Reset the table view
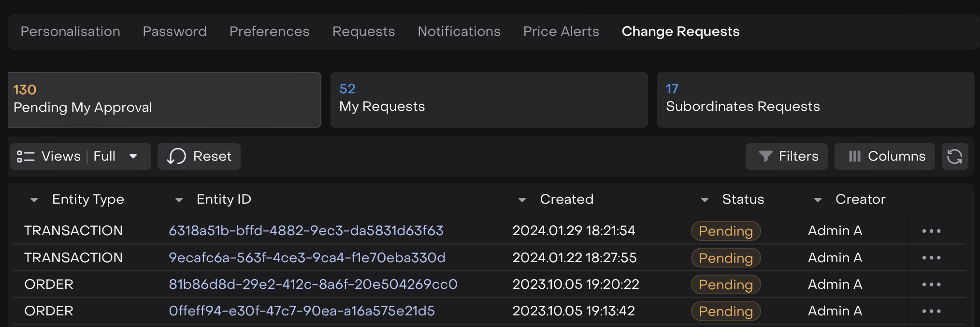This screenshot has height=327, width=980. pos(199,156)
